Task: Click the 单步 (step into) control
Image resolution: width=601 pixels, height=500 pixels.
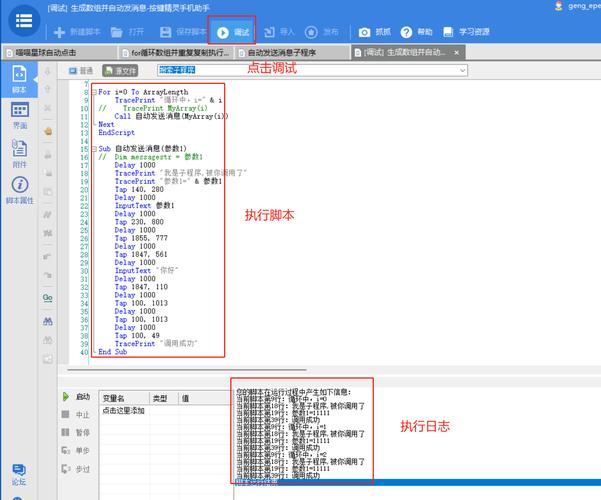Action: [x=76, y=451]
